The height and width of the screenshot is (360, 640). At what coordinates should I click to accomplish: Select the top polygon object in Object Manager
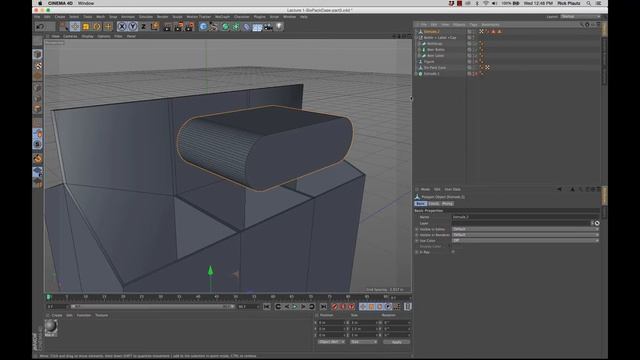click(431, 31)
